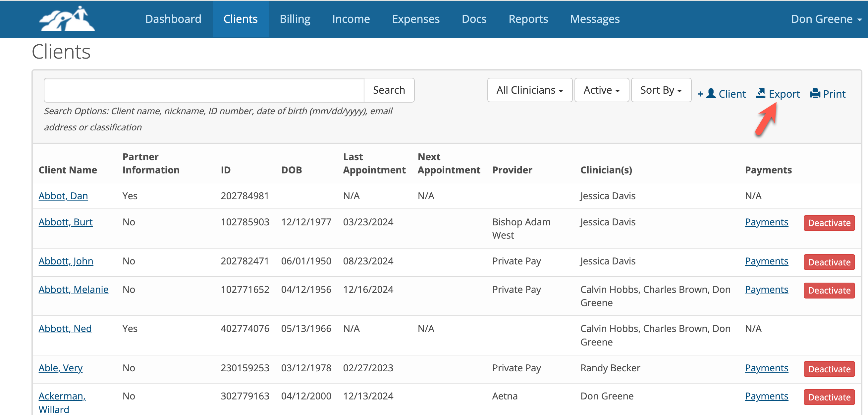This screenshot has width=868, height=415.
Task: Click the Search button
Action: [389, 90]
